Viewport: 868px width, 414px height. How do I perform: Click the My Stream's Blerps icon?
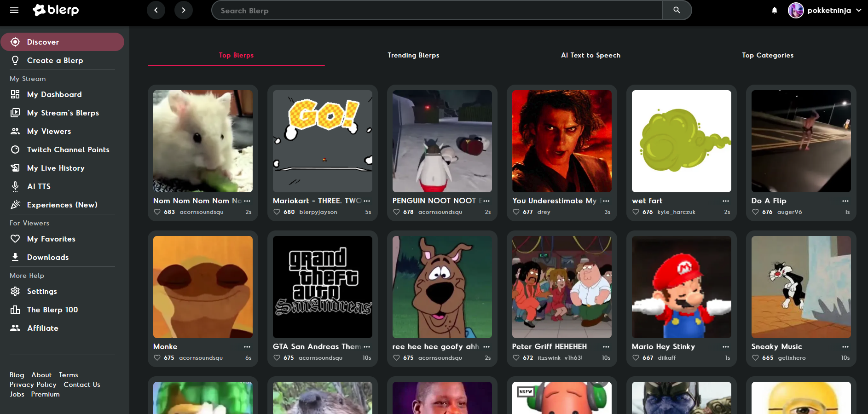15,113
